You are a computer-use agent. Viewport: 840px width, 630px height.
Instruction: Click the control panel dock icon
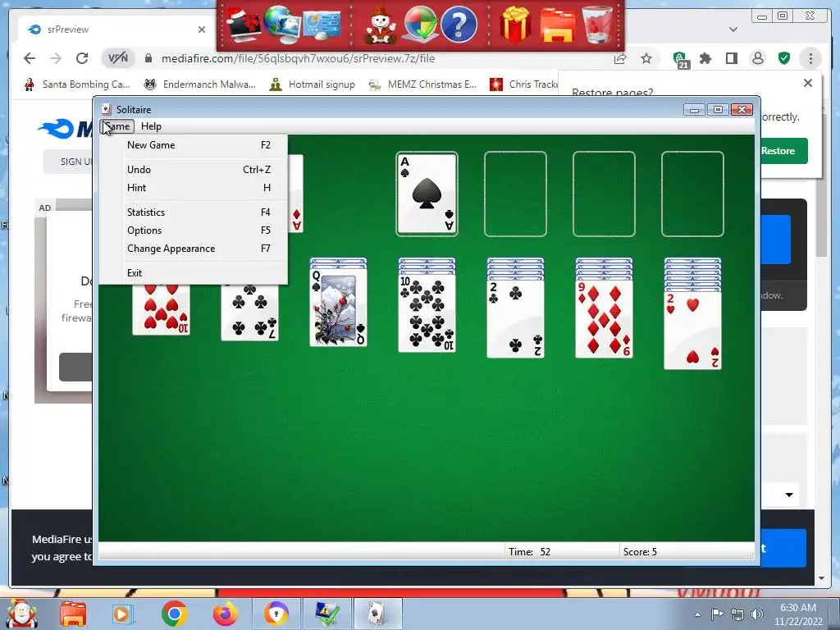point(321,24)
